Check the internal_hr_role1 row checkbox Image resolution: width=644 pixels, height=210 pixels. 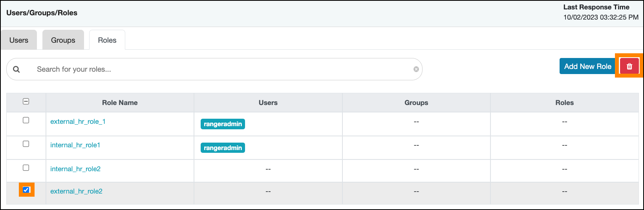click(x=26, y=144)
